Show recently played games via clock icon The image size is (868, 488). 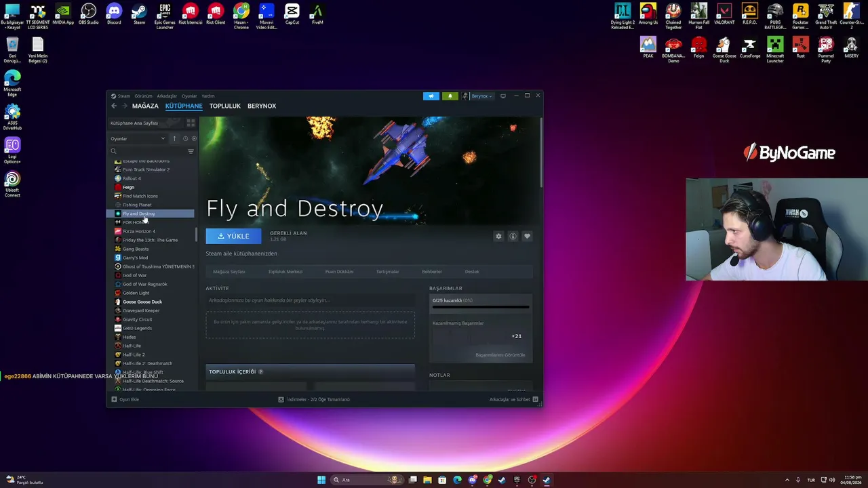click(x=185, y=139)
